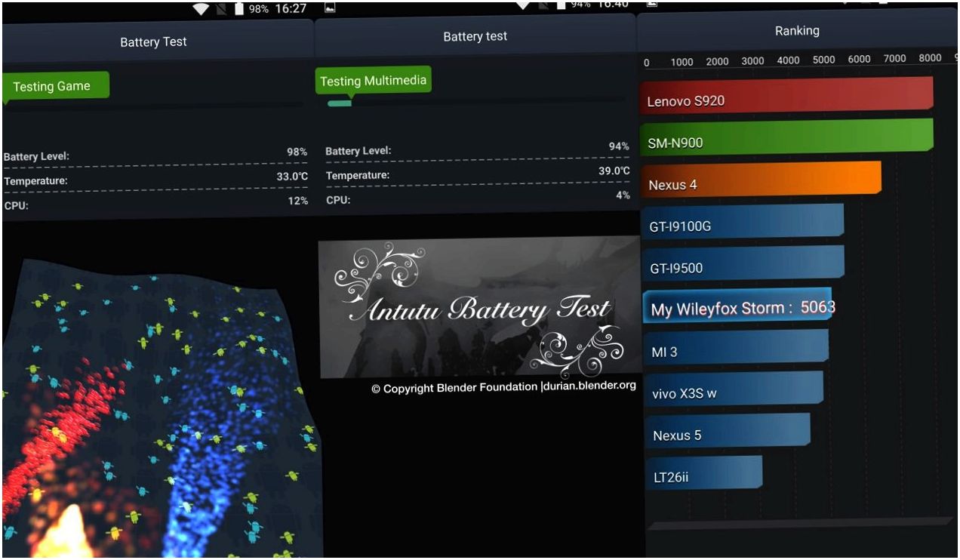
Task: Click the image notification icon in middle status bar
Action: click(330, 8)
